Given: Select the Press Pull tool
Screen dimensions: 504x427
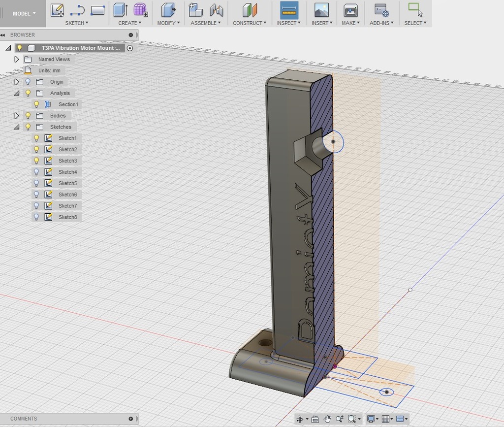Looking at the screenshot, I should (x=168, y=10).
